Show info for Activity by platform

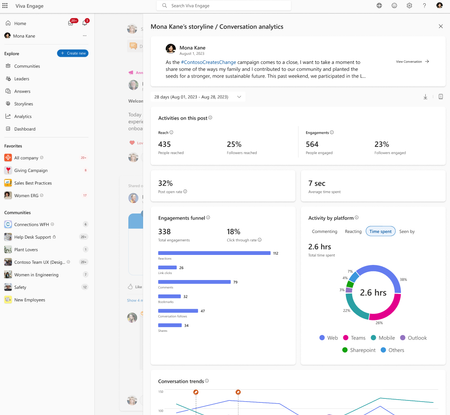click(357, 217)
